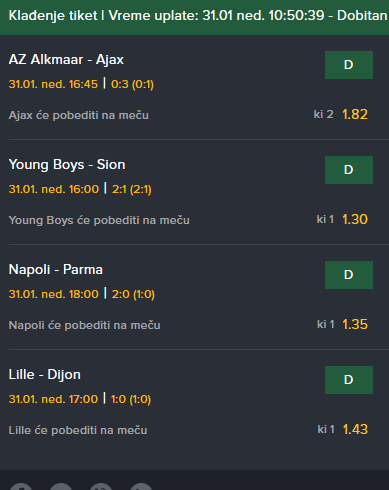Select the 1.82 odds for Ajax
Image resolution: width=389 pixels, height=490 pixels.
tap(355, 114)
